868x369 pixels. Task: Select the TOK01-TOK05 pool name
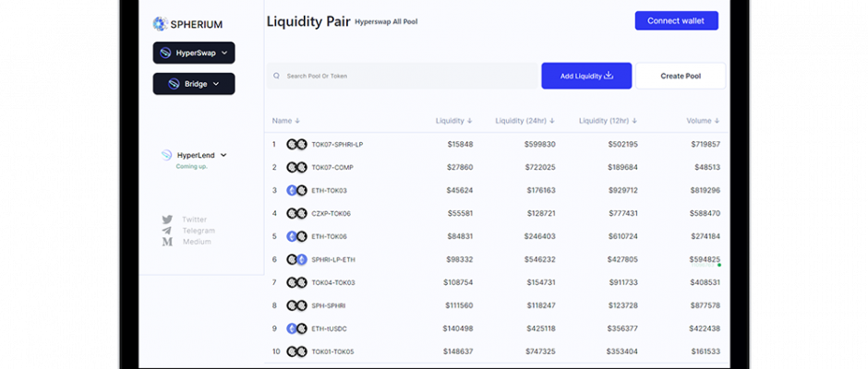[x=332, y=351]
